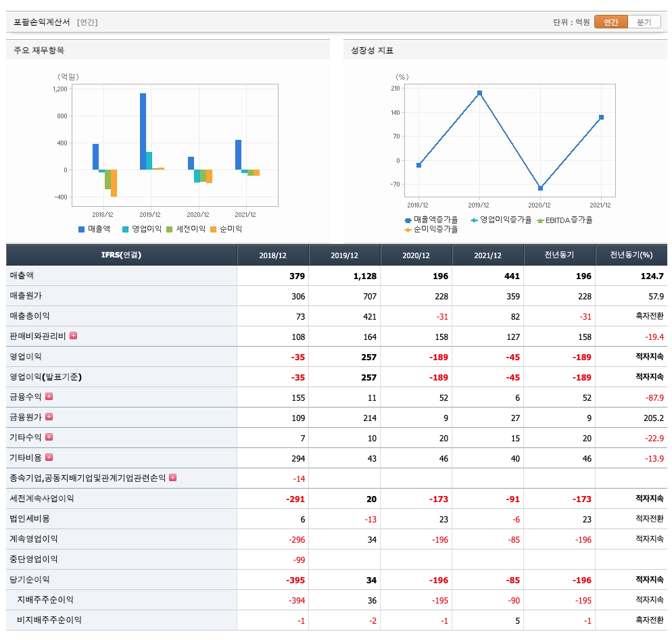The image size is (672, 640).
Task: Click the 2019/12 blue 매출액 bar
Action: tap(143, 132)
